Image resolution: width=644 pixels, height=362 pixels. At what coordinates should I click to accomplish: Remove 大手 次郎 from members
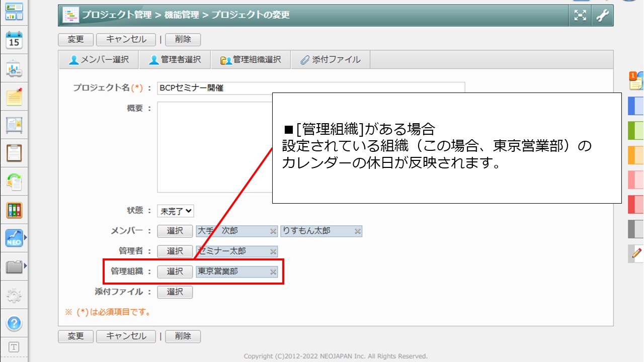click(273, 231)
